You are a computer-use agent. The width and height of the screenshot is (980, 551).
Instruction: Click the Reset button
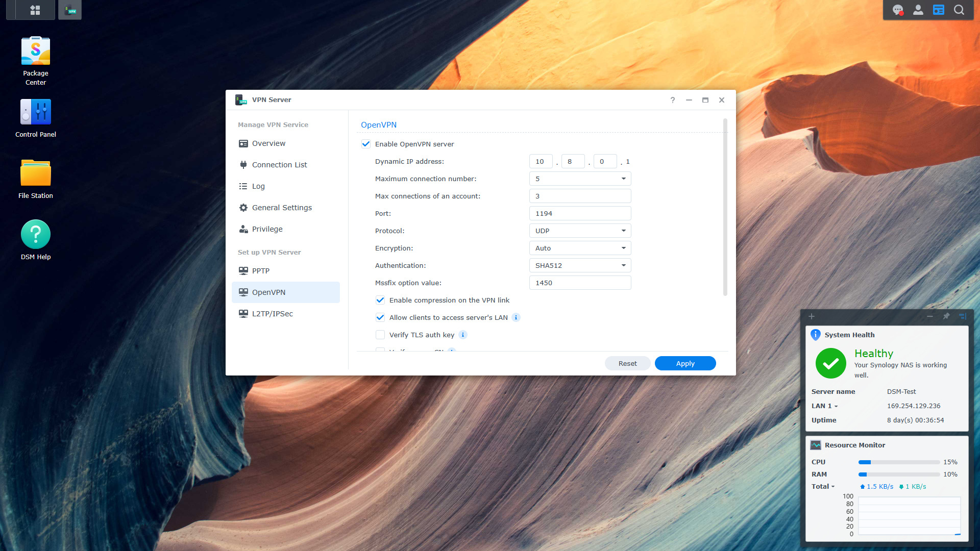pyautogui.click(x=627, y=363)
